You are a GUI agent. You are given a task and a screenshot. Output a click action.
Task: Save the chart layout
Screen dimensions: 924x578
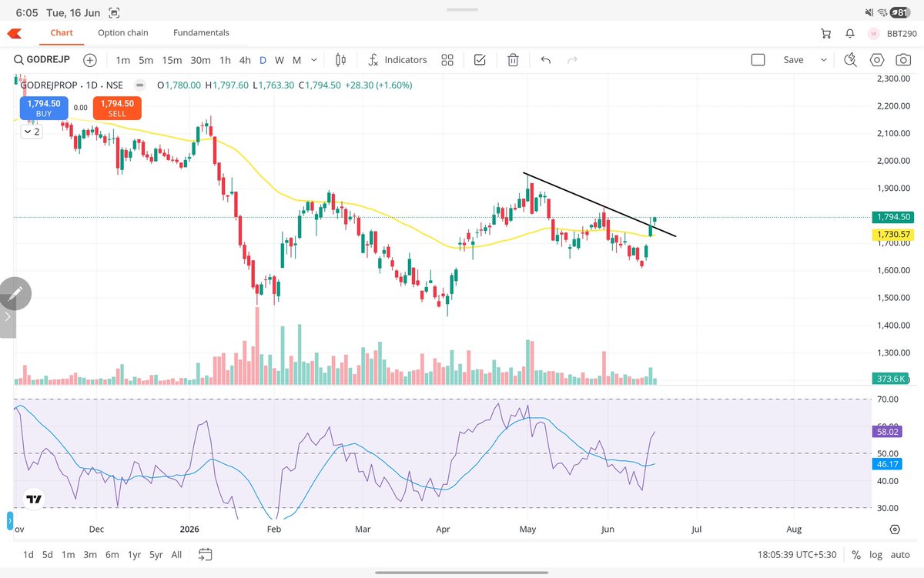[x=793, y=60]
